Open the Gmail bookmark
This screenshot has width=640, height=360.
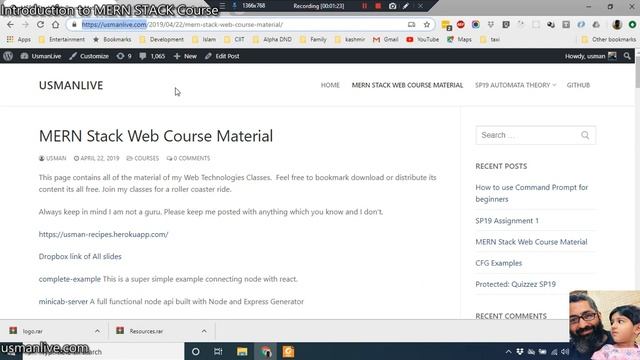(386, 40)
